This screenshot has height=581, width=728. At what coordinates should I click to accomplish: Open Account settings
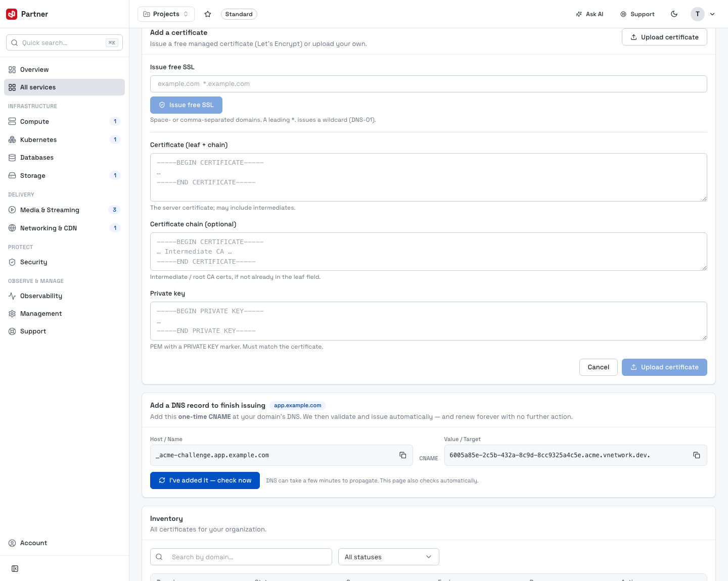(x=64, y=543)
